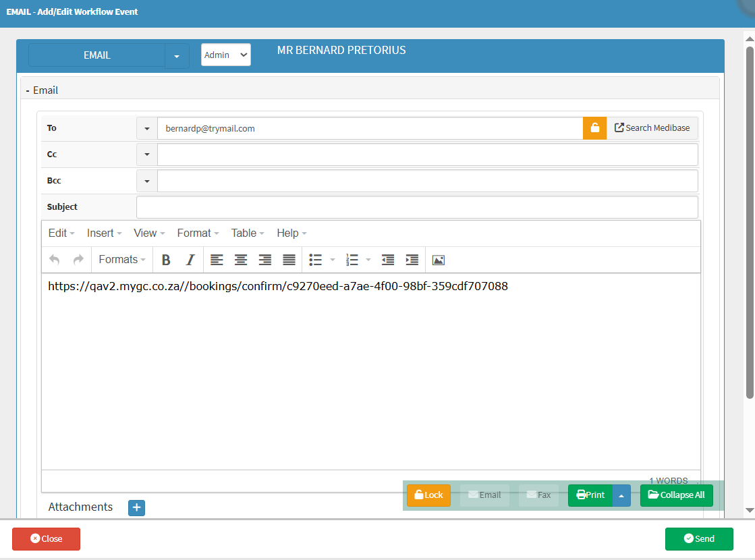This screenshot has width=755, height=560.
Task: Align the email text to center
Action: pyautogui.click(x=240, y=260)
